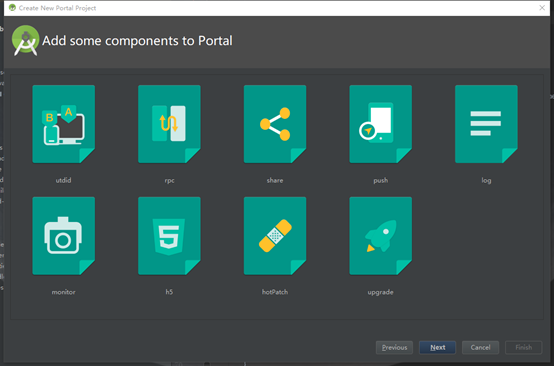Pick the push component icon

point(381,124)
